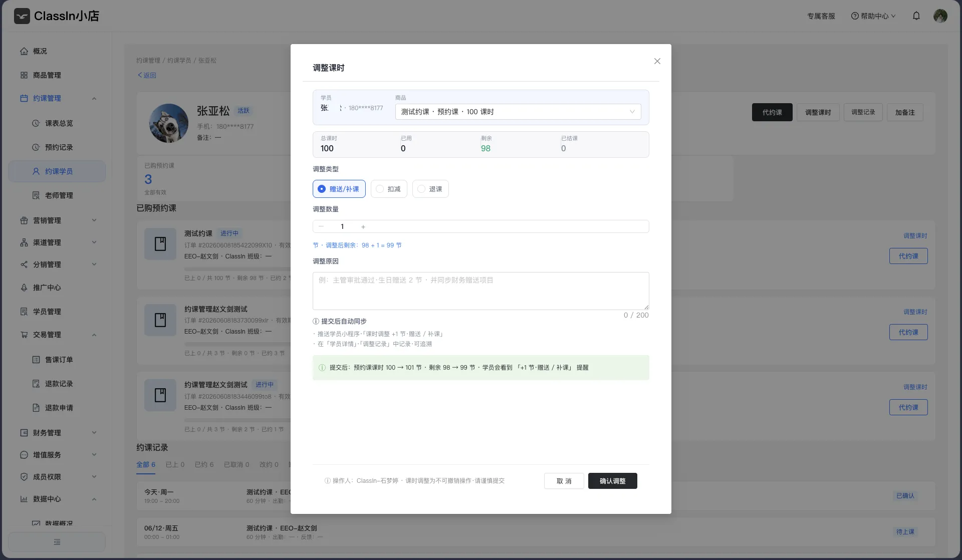
Task: Click the 商品管理 grid icon
Action: (x=24, y=75)
